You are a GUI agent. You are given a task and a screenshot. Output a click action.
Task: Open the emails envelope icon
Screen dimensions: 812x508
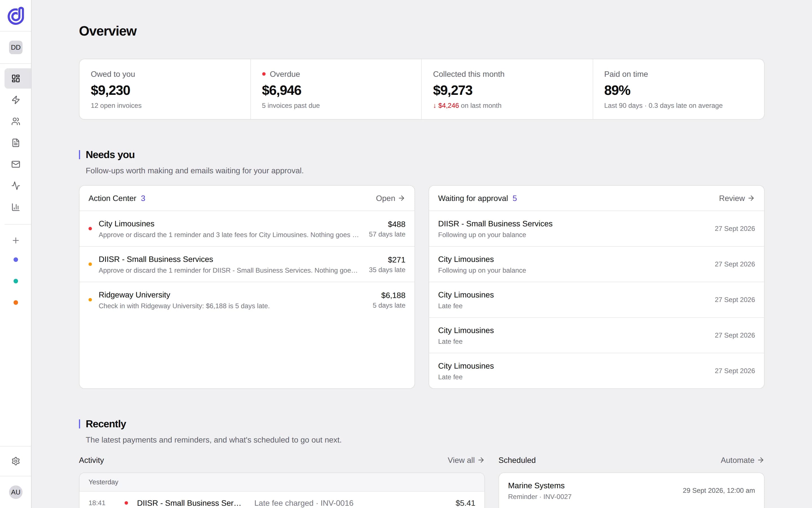(16, 164)
